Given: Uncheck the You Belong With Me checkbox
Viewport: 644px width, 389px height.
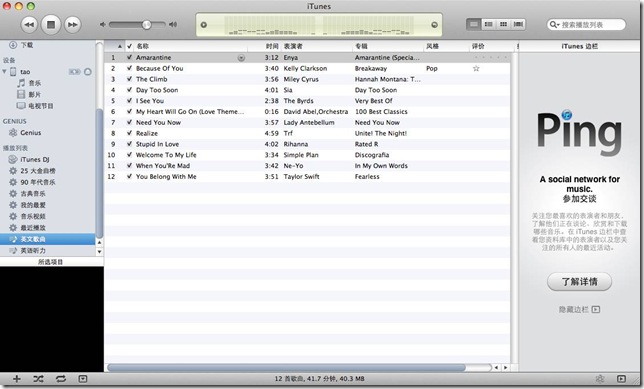Looking at the screenshot, I should tap(129, 176).
